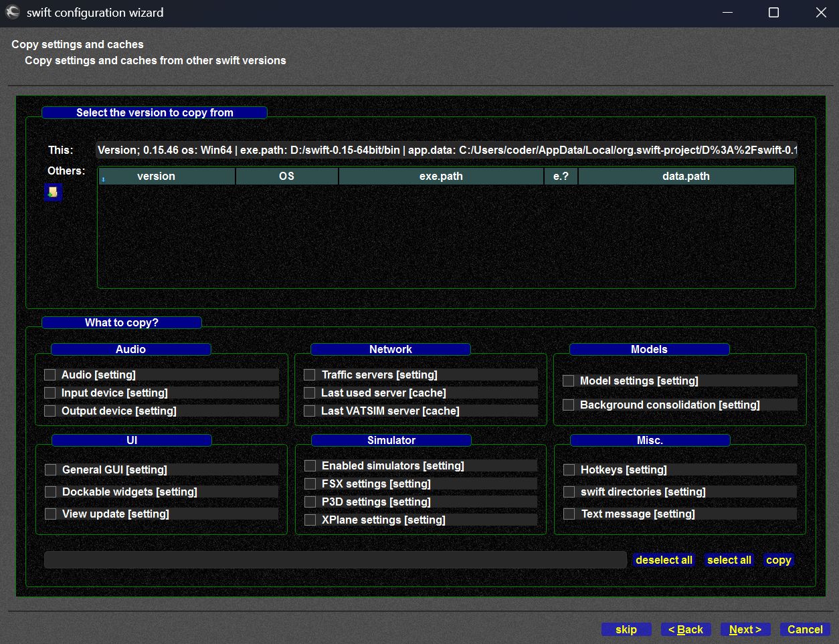
Task: Toggle Traffic servers [setting]
Action: point(310,374)
